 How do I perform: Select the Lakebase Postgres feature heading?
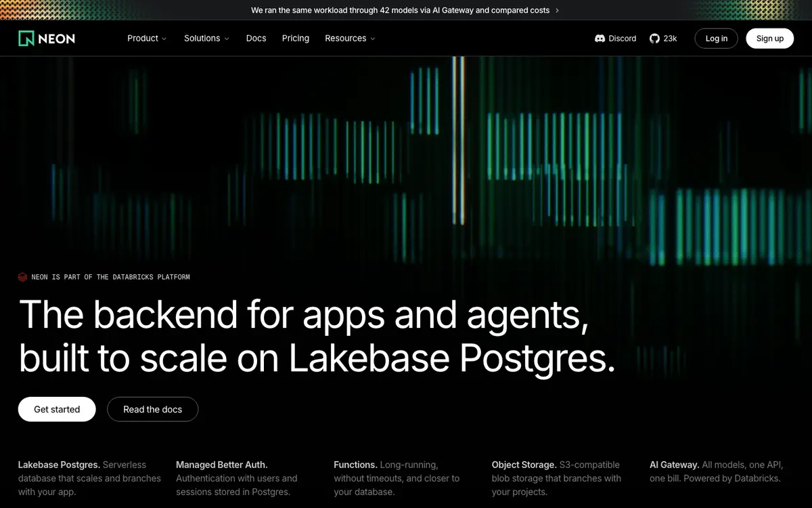point(59,465)
